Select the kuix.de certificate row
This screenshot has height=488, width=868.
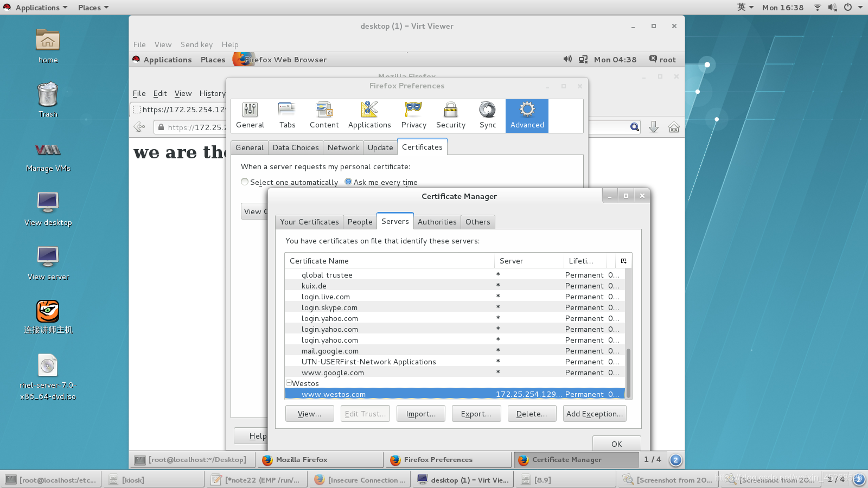[x=455, y=286]
